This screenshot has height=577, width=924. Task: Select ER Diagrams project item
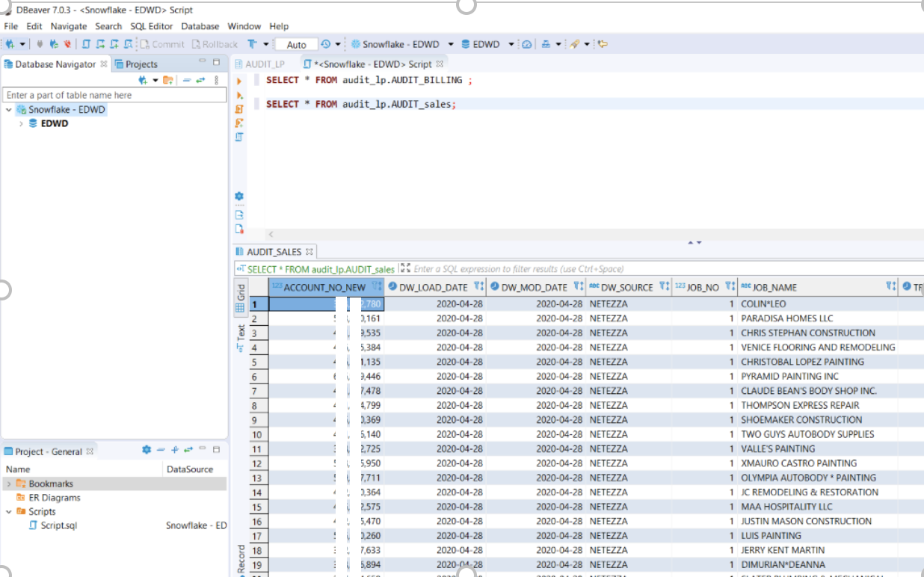[54, 498]
